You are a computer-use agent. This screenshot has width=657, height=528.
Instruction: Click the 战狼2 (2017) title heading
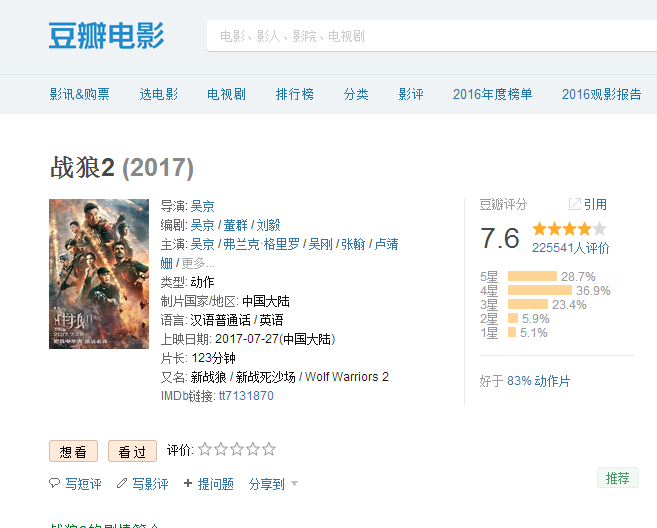(122, 168)
